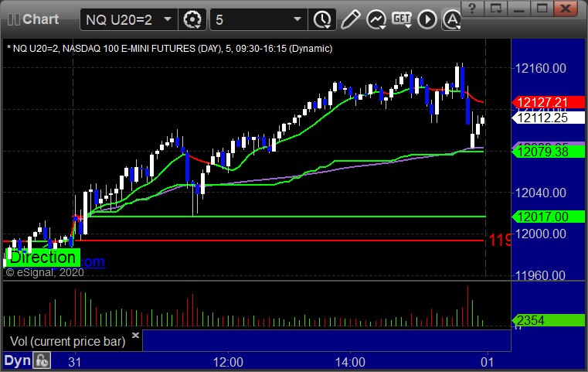The image size is (588, 372).
Task: Click the green 2354 volume label
Action: click(x=548, y=320)
